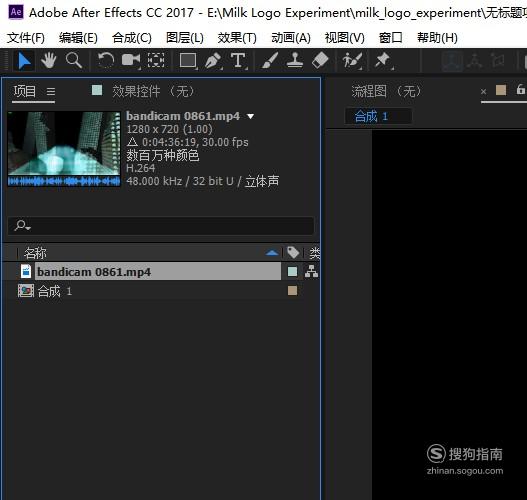This screenshot has width=527, height=500.
Task: Click teal swatch beside 效果控件 tab
Action: [x=97, y=90]
